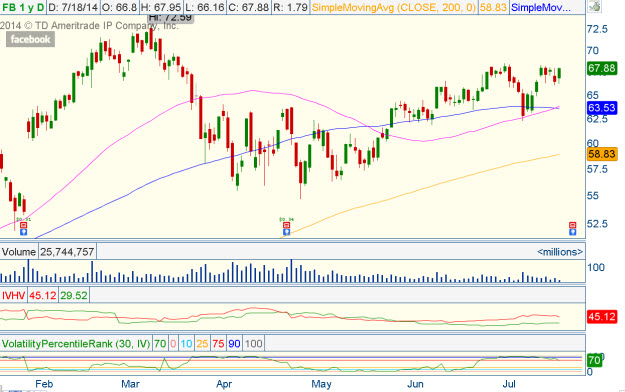This screenshot has height=392, width=625.
Task: Click the gray facebook symbol label
Action: 30,39
